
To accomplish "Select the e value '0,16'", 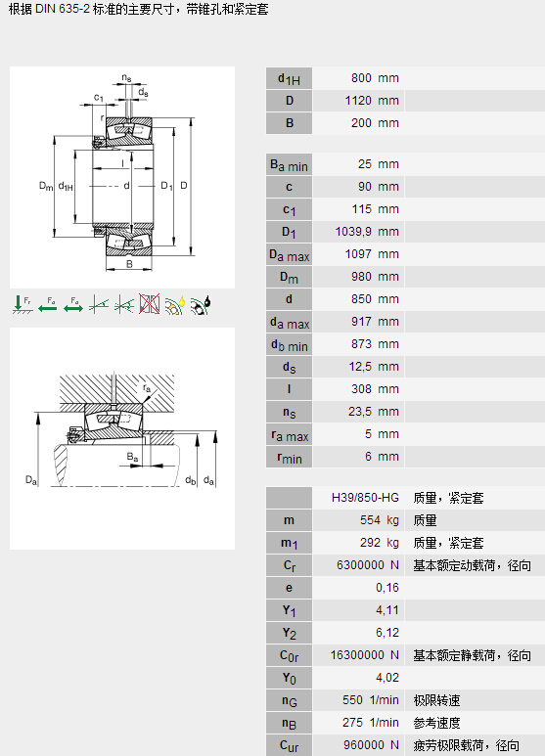I will (x=387, y=588).
